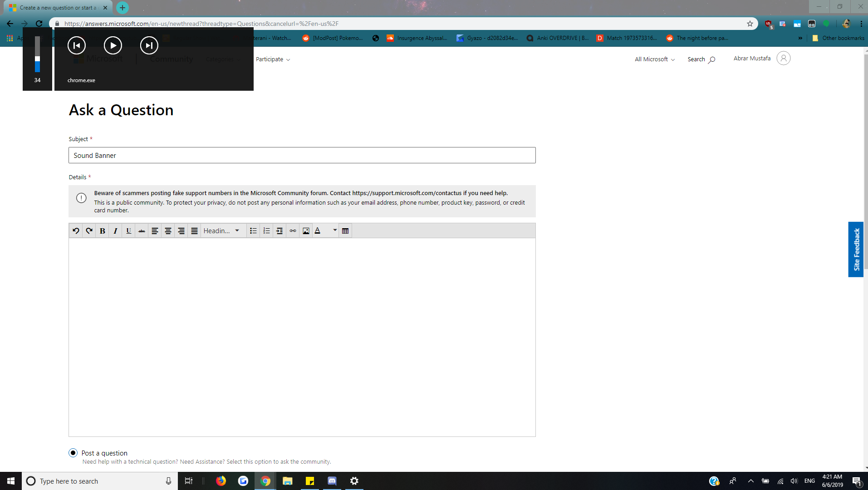Click taskbar Type here to search box
Viewport: 868px width, 490px height.
click(x=100, y=481)
